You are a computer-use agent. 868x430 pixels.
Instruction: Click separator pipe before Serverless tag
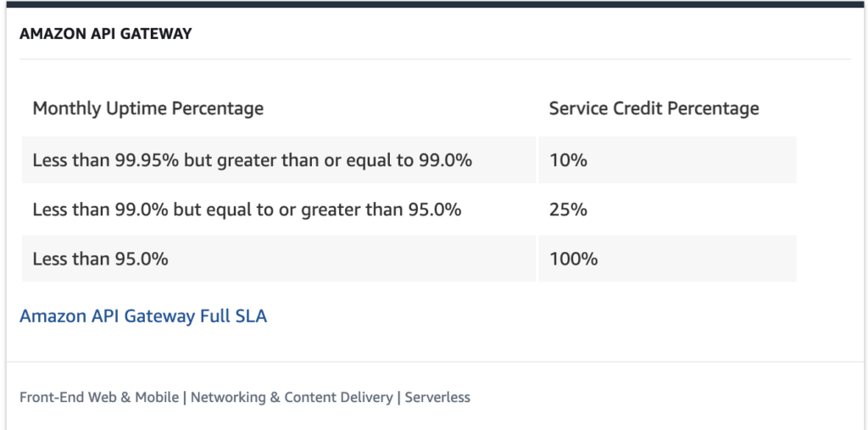point(399,397)
